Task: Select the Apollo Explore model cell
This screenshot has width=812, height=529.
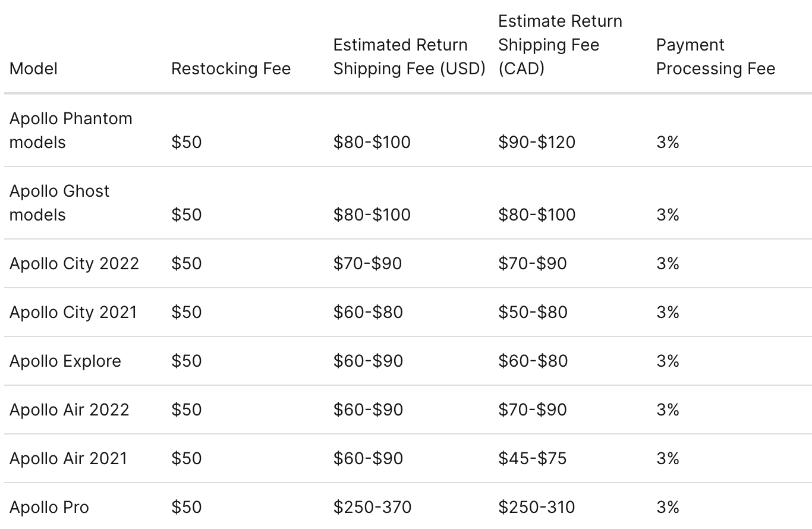Action: coord(65,361)
